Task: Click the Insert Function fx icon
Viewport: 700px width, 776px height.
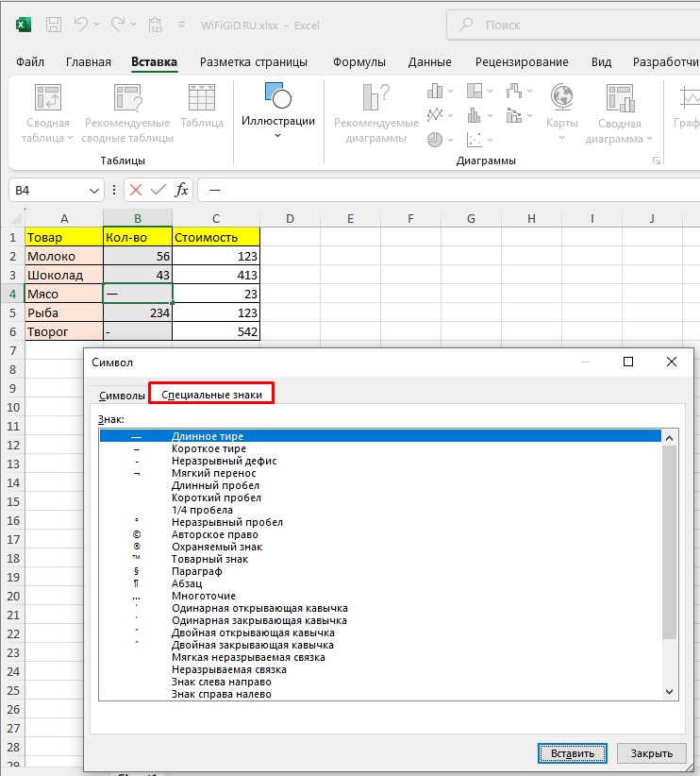Action: [x=181, y=190]
